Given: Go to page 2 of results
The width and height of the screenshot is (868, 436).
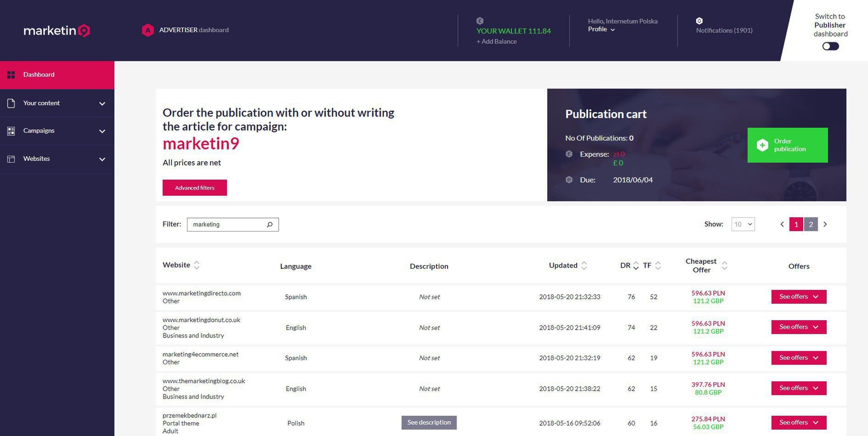Looking at the screenshot, I should [x=811, y=224].
